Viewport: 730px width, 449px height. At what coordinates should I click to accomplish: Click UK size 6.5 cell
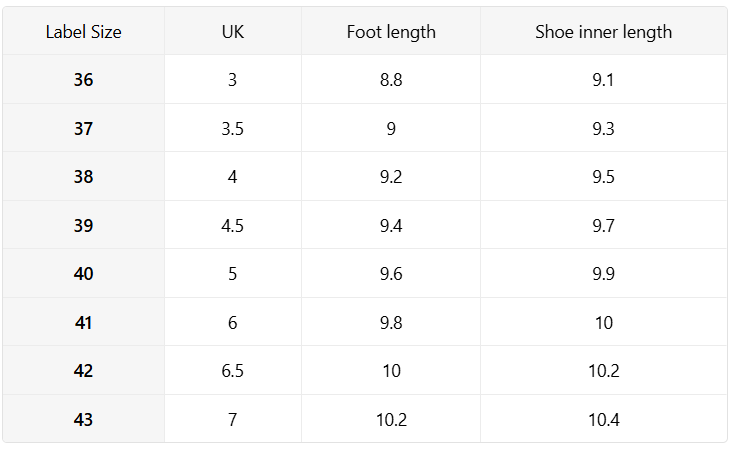coord(233,370)
